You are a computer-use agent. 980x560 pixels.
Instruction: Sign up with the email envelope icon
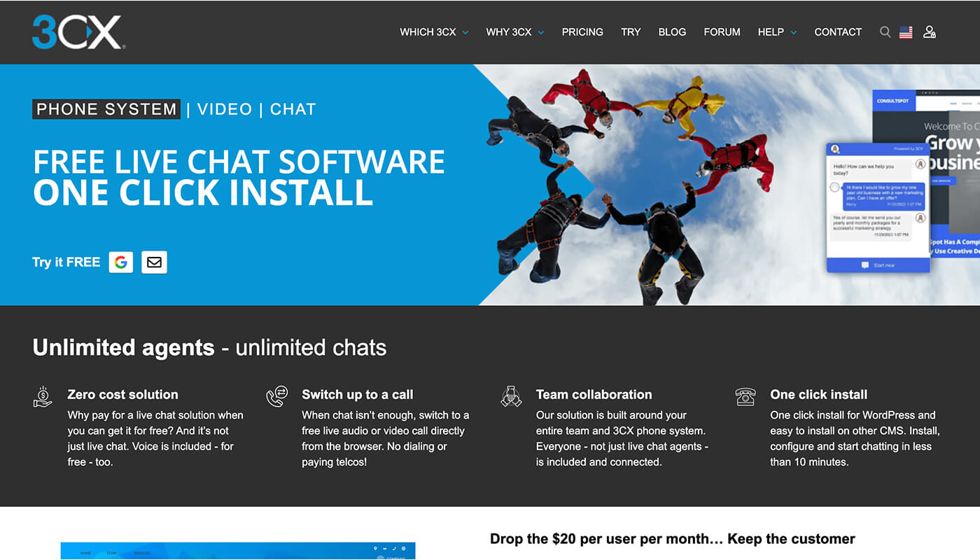coord(154,262)
